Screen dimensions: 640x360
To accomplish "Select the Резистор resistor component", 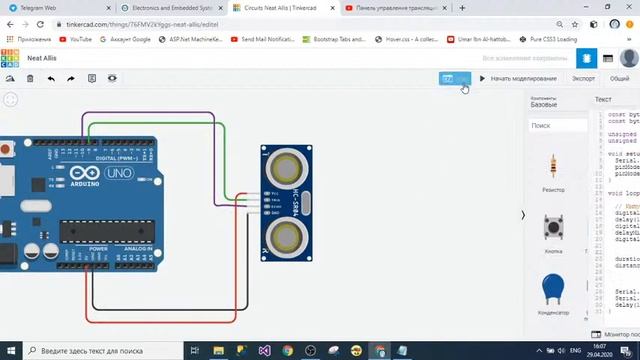I will [553, 172].
